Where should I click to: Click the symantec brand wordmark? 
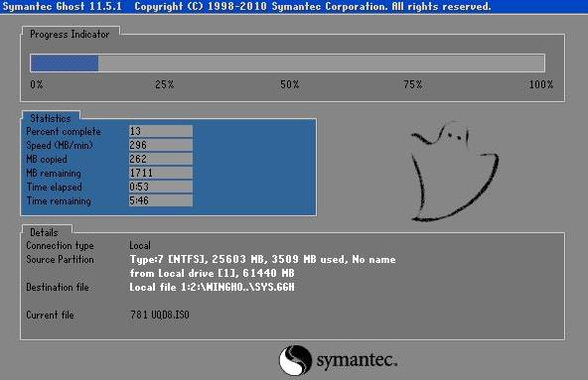pos(357,360)
